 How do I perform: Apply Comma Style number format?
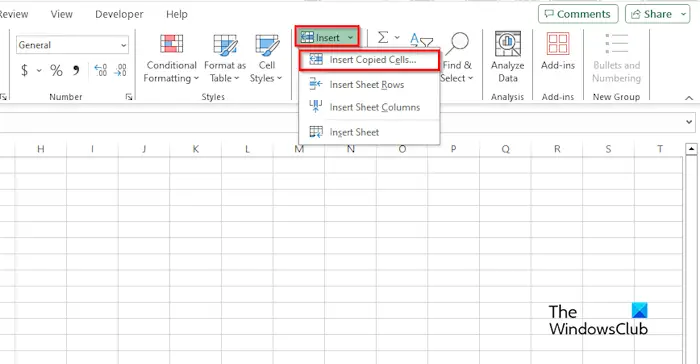click(76, 70)
